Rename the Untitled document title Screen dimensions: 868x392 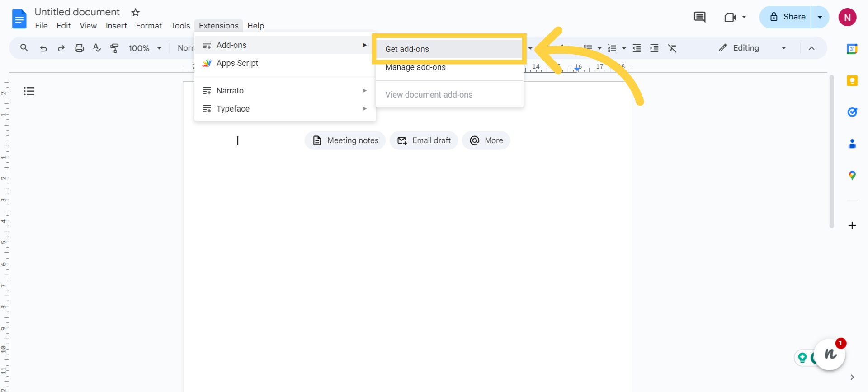(x=77, y=12)
